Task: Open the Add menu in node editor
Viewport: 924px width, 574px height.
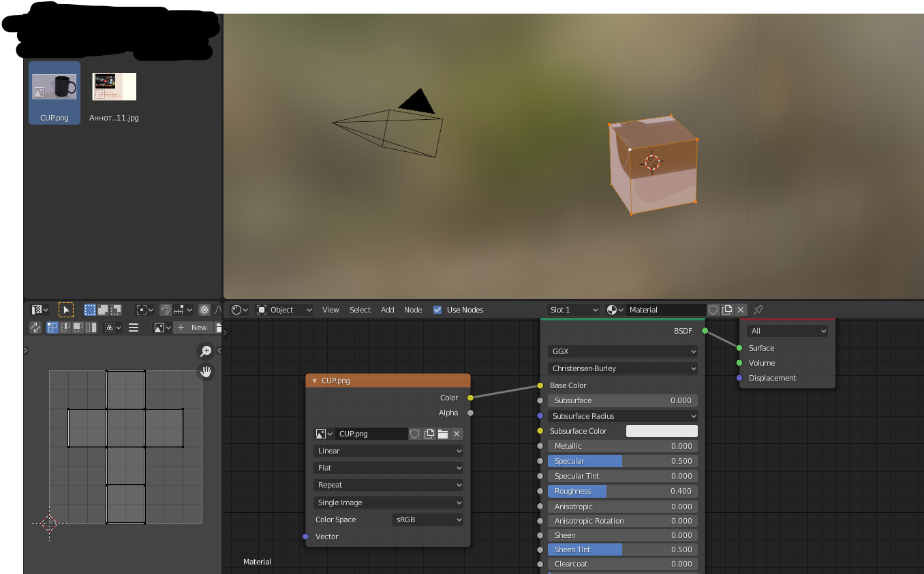Action: (387, 310)
